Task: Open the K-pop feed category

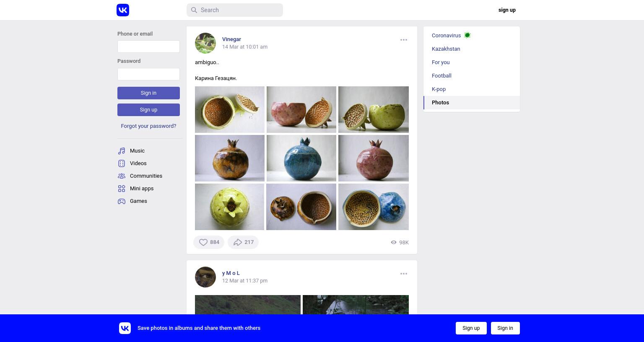Action: point(472,89)
